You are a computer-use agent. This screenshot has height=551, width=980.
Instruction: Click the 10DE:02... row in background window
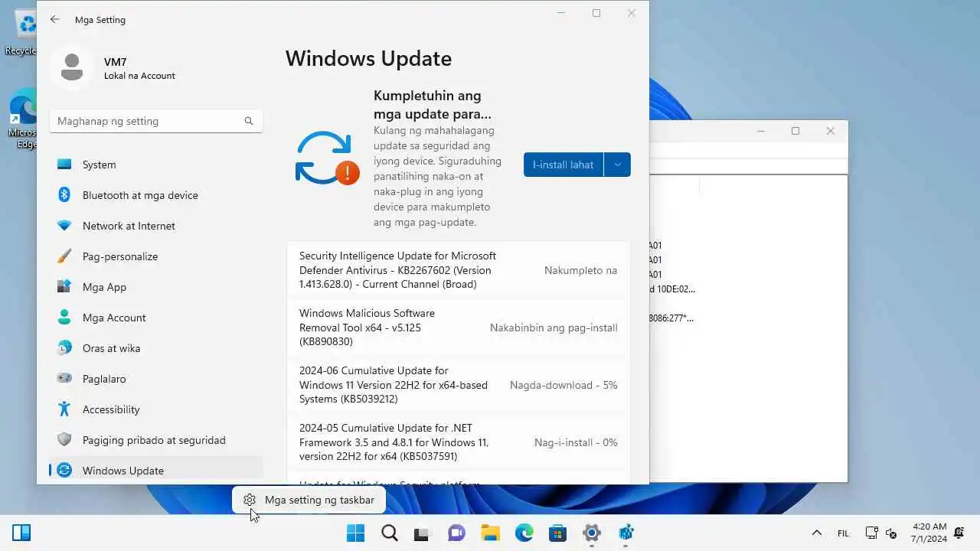coord(672,289)
